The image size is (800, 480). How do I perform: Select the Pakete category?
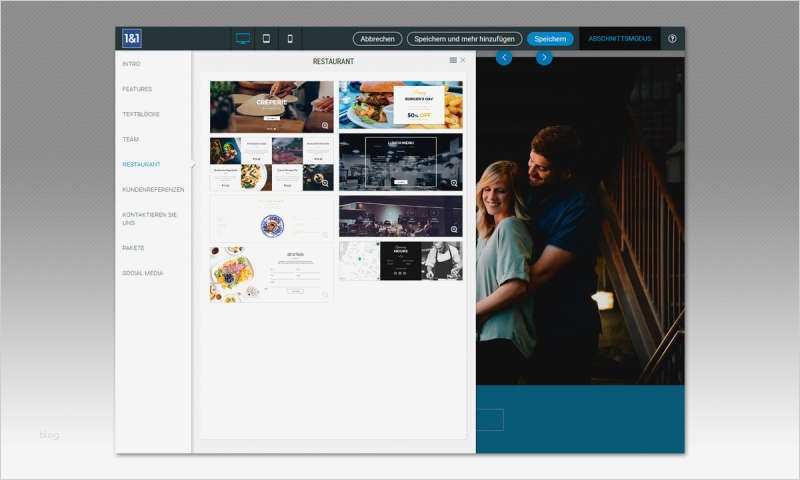point(133,248)
